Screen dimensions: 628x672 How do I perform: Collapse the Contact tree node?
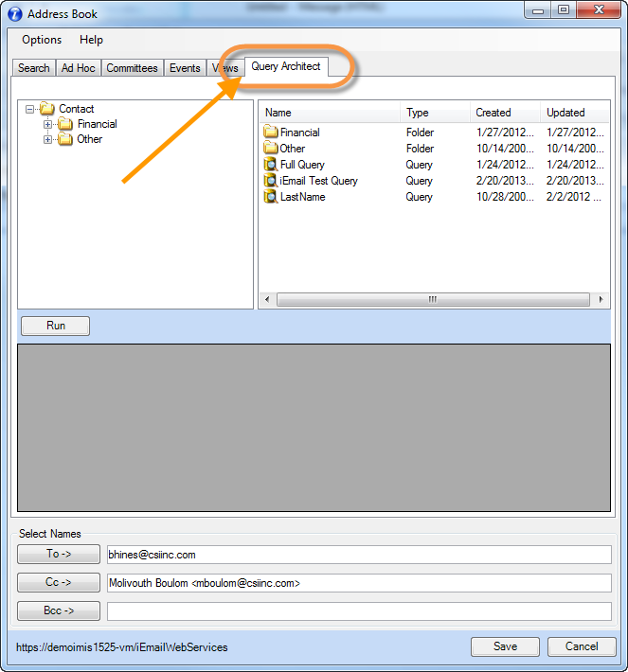[x=30, y=109]
